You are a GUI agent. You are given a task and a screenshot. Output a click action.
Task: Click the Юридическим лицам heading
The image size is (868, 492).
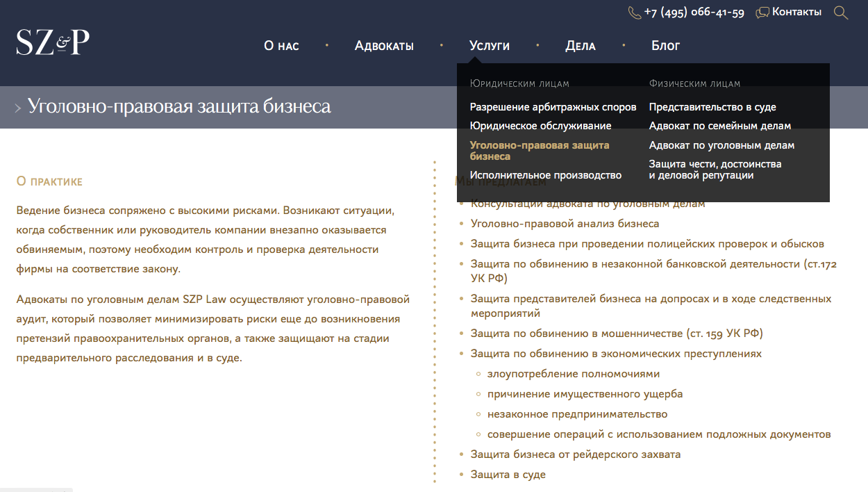[519, 83]
